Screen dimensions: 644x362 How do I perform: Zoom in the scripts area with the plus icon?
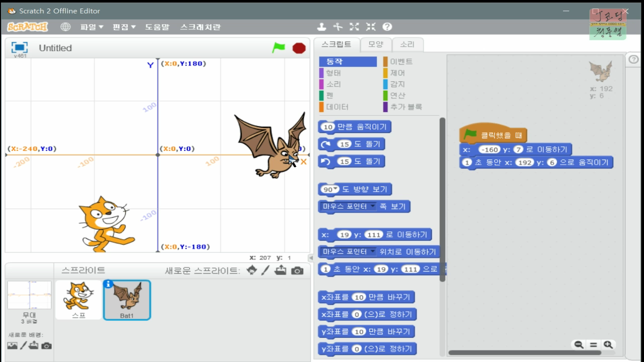608,344
